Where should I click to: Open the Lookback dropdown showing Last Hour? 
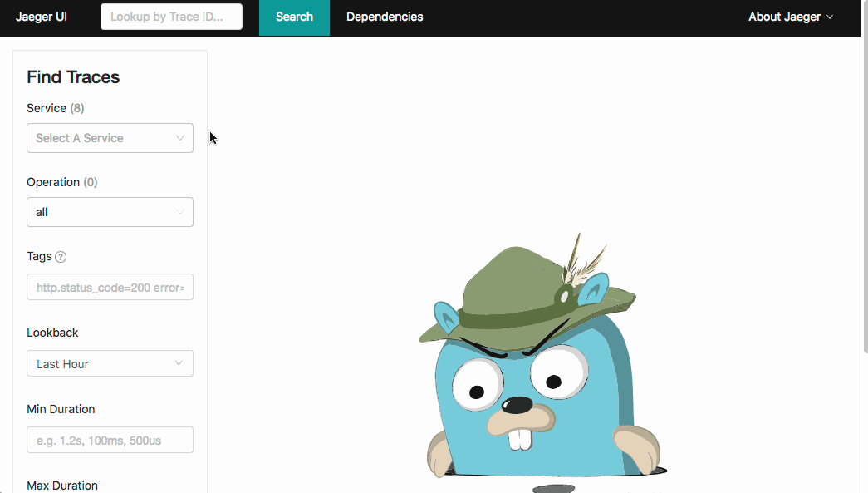(110, 363)
